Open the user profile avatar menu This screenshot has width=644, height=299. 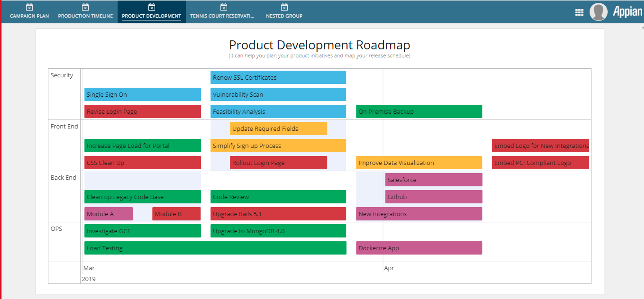tap(598, 12)
